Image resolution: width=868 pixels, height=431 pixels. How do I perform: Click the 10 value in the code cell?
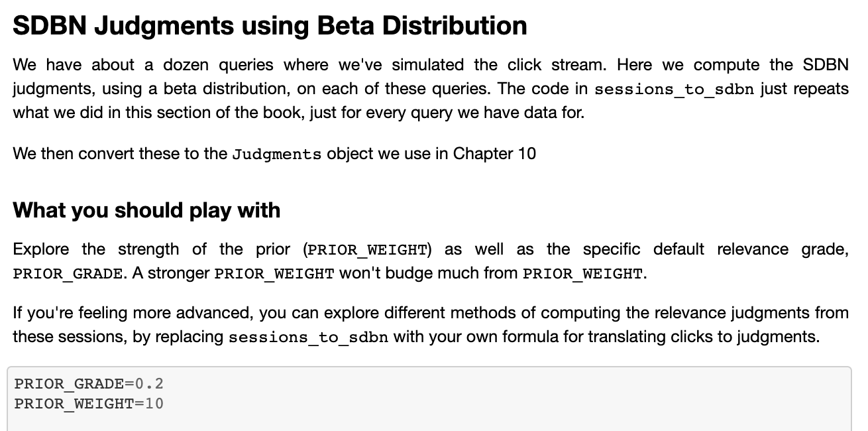tap(155, 404)
